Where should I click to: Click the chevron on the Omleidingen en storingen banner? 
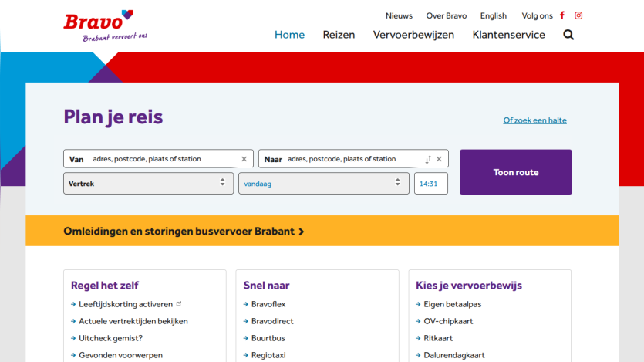click(302, 232)
